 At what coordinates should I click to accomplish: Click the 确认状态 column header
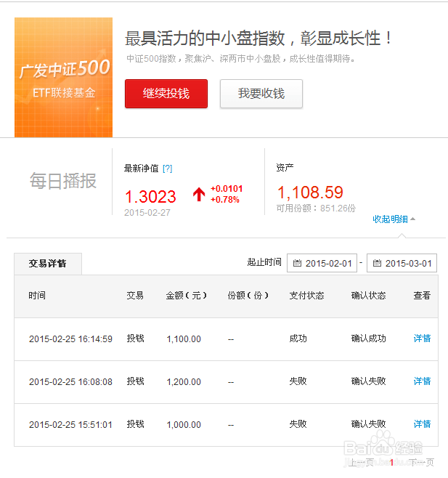(368, 296)
